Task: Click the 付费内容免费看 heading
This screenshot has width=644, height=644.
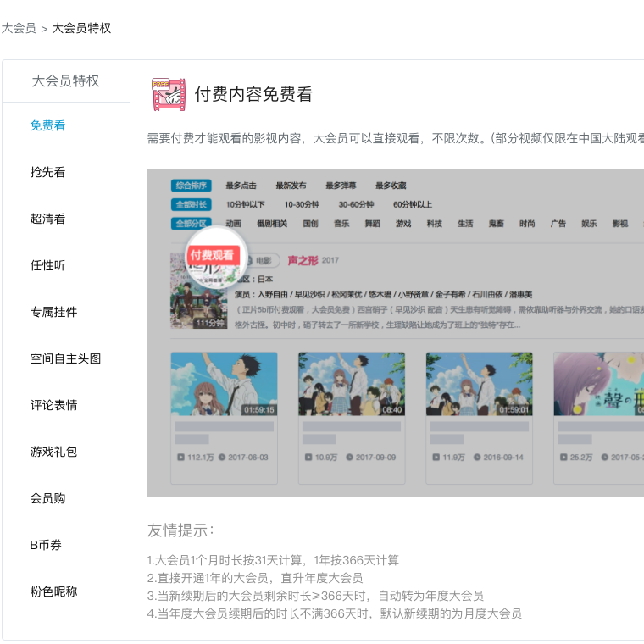Action: tap(253, 94)
